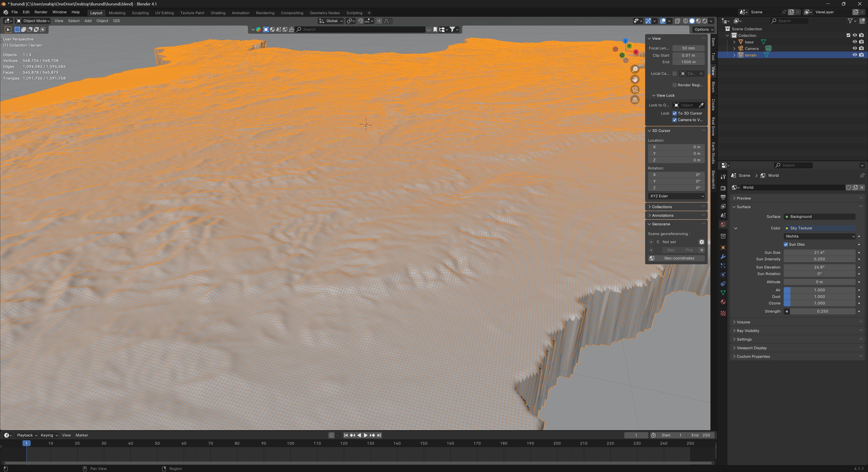This screenshot has height=472, width=868.
Task: Toggle camera view gizmo icon
Action: (635, 90)
